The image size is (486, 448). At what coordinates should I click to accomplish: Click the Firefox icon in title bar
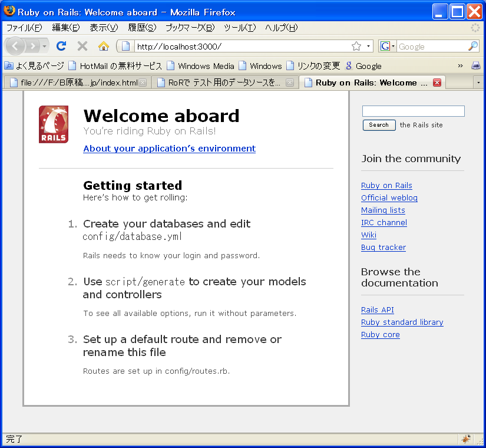tap(9, 11)
